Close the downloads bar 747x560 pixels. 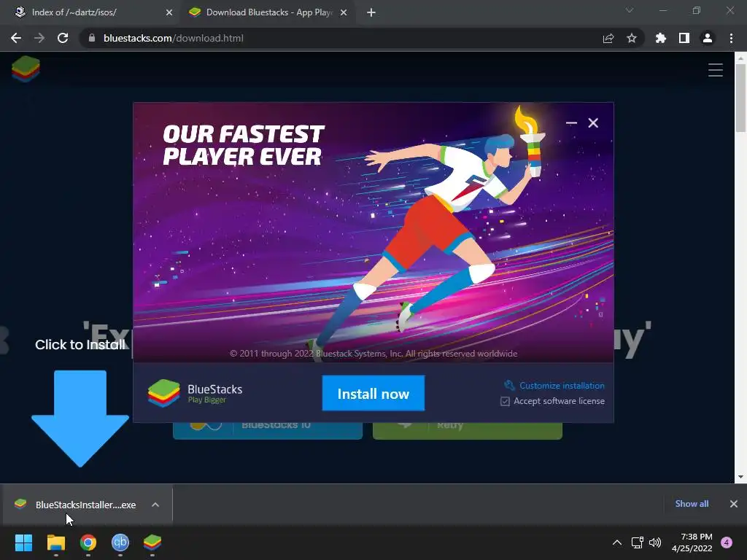734,504
